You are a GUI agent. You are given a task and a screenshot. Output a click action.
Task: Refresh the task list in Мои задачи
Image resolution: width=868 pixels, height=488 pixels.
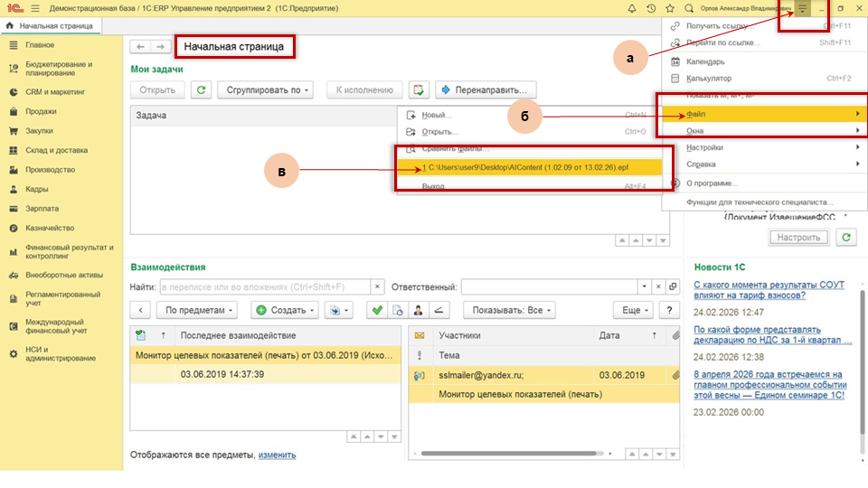point(201,89)
